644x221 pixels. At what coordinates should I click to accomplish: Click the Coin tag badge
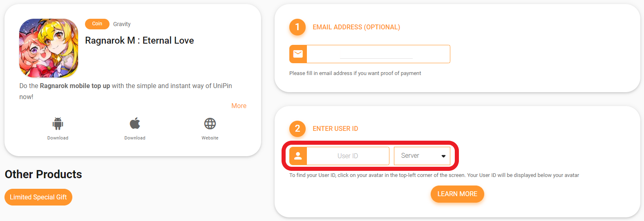[x=97, y=24]
